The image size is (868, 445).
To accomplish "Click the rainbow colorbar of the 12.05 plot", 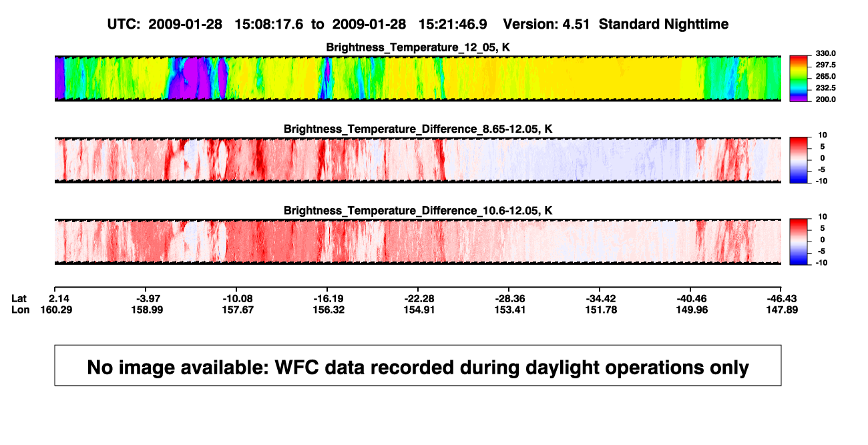I will (x=799, y=78).
